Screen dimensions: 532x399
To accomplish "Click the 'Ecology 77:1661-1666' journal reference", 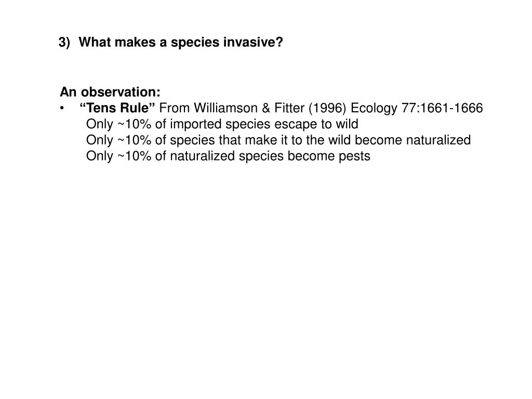I will click(x=417, y=108).
